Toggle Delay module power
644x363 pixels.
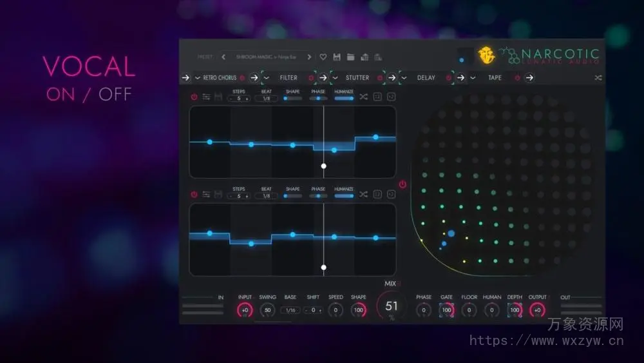pyautogui.click(x=448, y=78)
